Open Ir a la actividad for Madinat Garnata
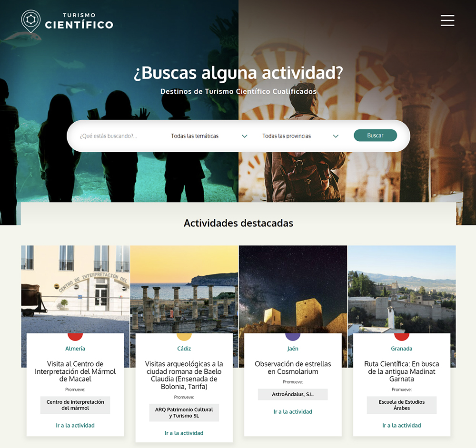 click(402, 425)
